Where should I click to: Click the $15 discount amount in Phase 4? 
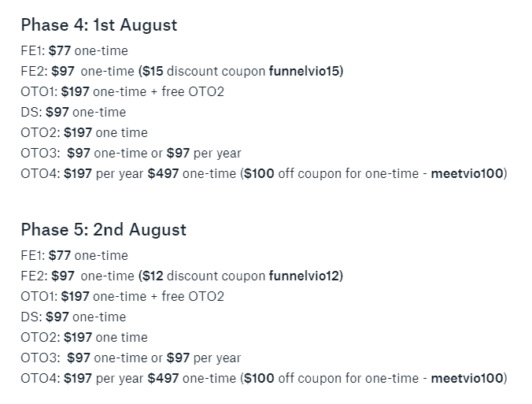click(153, 72)
